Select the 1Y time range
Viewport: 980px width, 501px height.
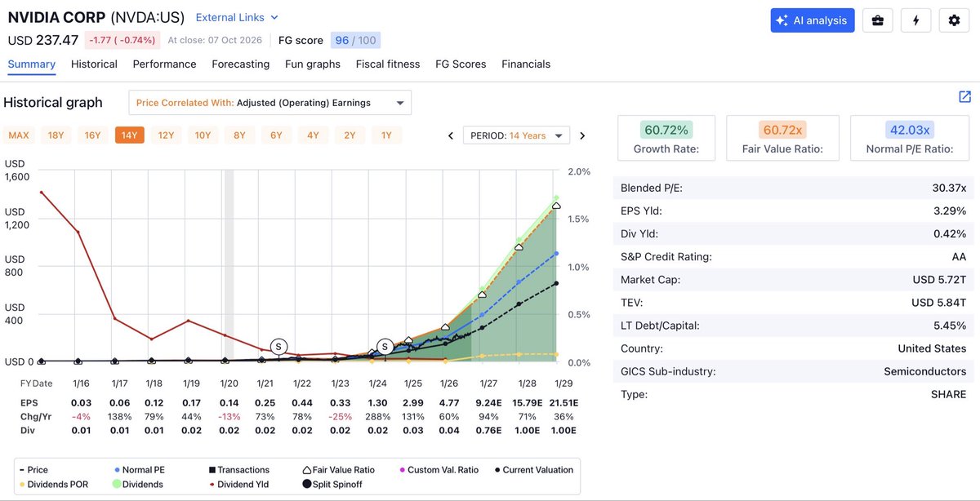pyautogui.click(x=386, y=135)
